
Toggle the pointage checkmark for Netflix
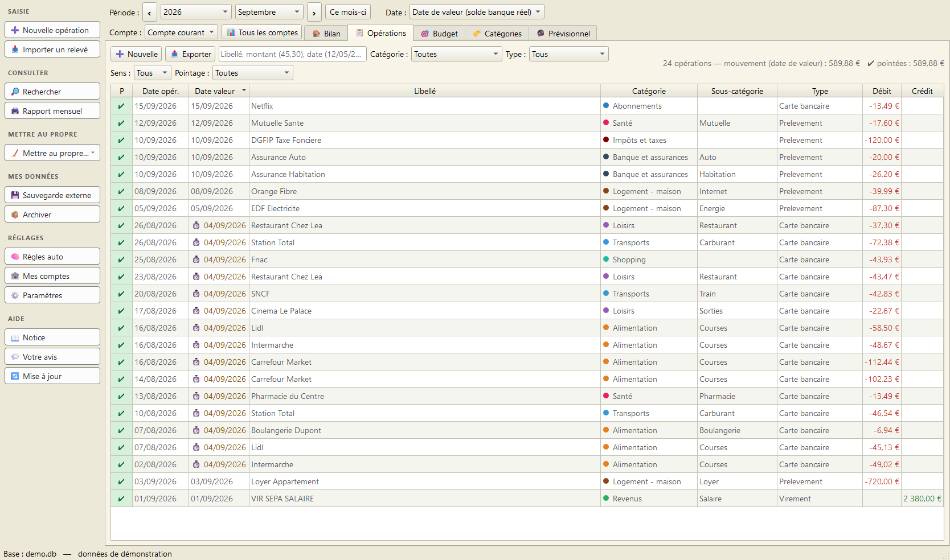pyautogui.click(x=121, y=106)
